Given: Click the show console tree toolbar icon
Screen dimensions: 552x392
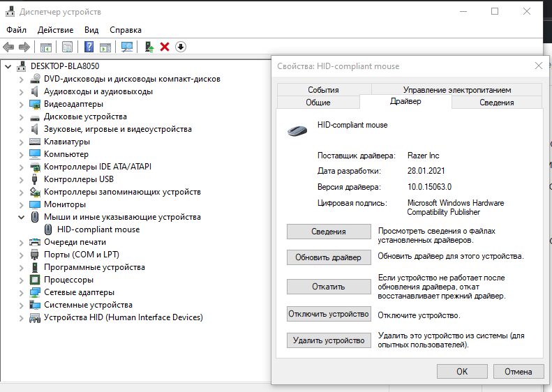Looking at the screenshot, I should click(x=45, y=47).
